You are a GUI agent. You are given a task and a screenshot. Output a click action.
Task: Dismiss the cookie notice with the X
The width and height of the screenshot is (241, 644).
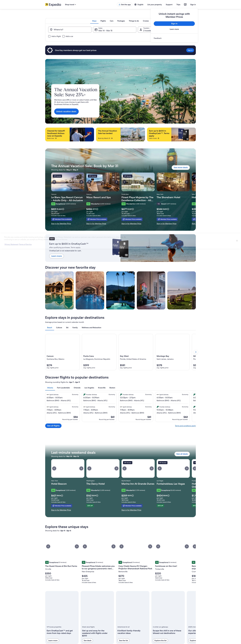tap(237, 241)
